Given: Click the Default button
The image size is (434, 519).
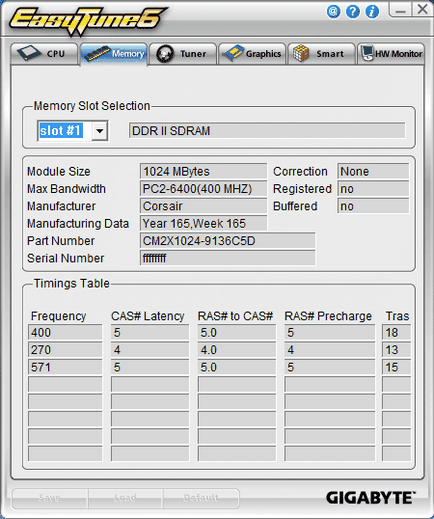Looking at the screenshot, I should pos(201,498).
